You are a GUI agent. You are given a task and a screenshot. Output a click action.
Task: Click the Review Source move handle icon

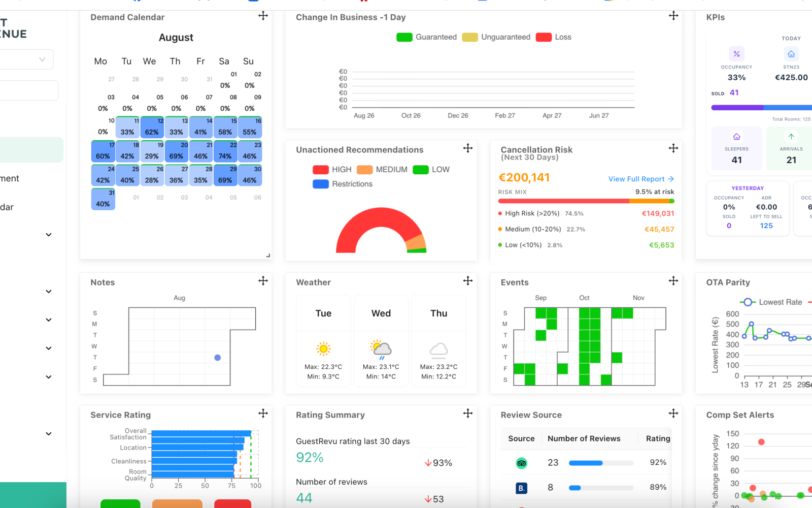point(673,414)
